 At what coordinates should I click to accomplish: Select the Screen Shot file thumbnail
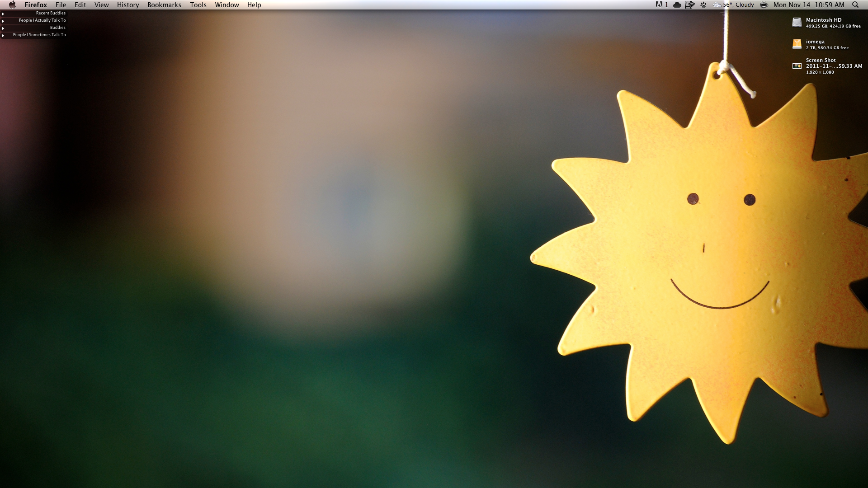tap(797, 66)
